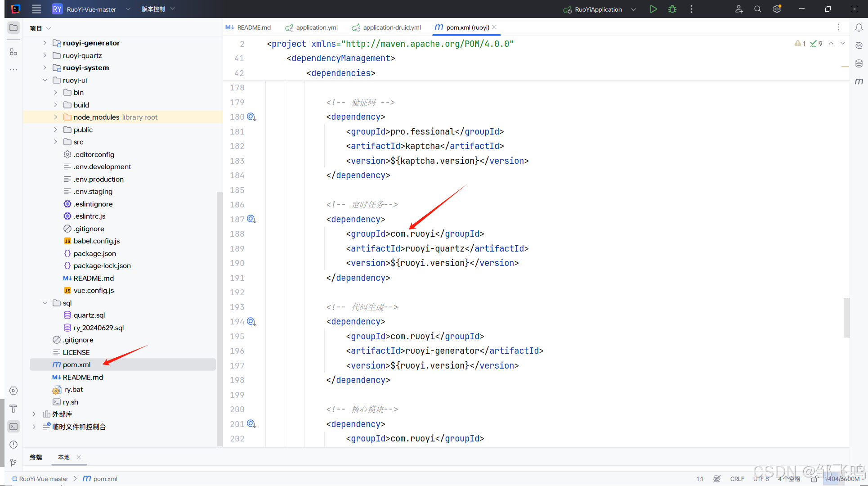The height and width of the screenshot is (486, 868).
Task: Start debugging with the bug icon
Action: (672, 9)
